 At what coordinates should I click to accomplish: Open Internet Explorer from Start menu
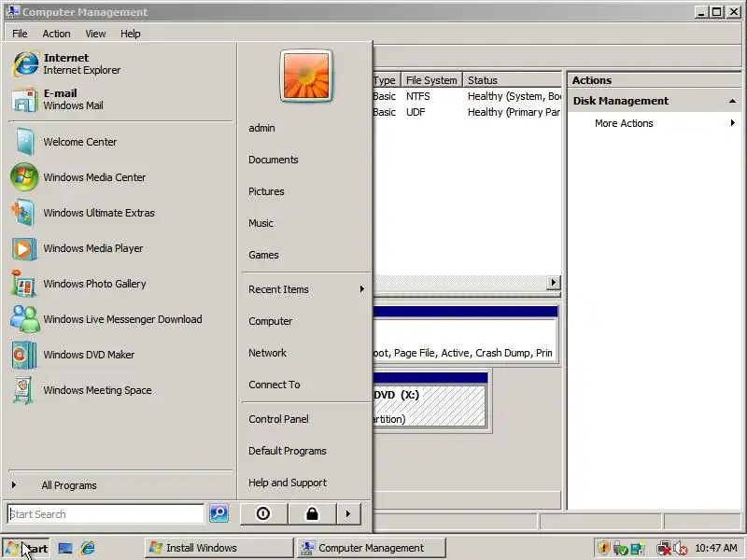point(120,63)
